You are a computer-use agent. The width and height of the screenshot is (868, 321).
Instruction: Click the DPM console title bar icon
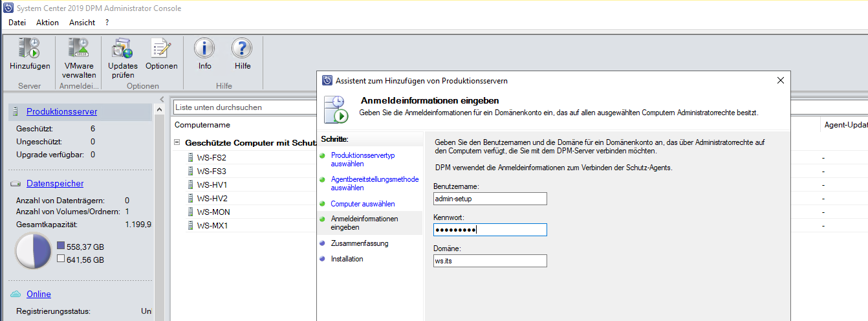7,8
